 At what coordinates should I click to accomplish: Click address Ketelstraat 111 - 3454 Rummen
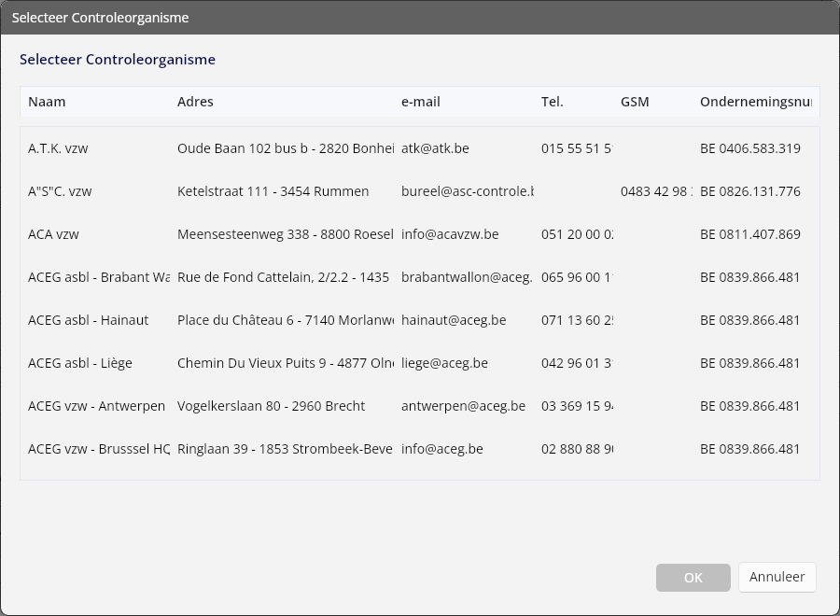[273, 191]
